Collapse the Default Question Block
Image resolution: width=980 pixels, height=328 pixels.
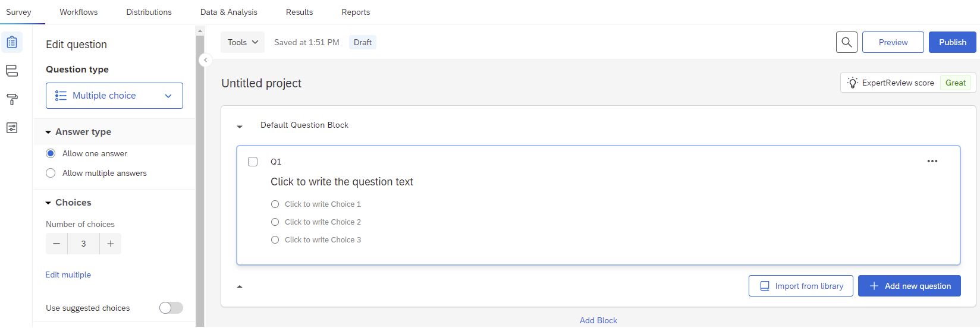click(x=240, y=126)
